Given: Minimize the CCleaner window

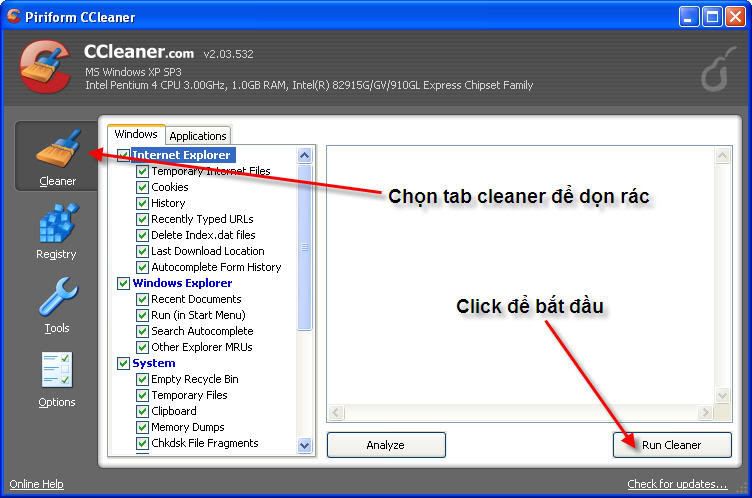Looking at the screenshot, I should 689,17.
